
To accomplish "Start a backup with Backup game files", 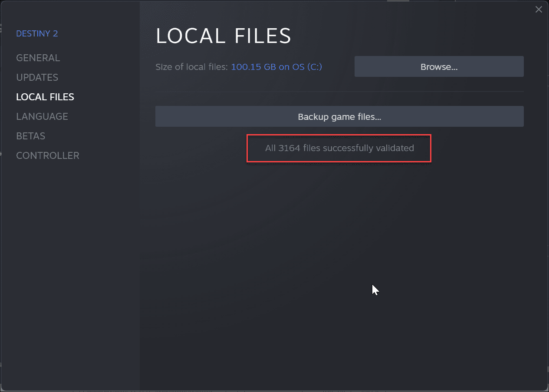I will [x=339, y=116].
